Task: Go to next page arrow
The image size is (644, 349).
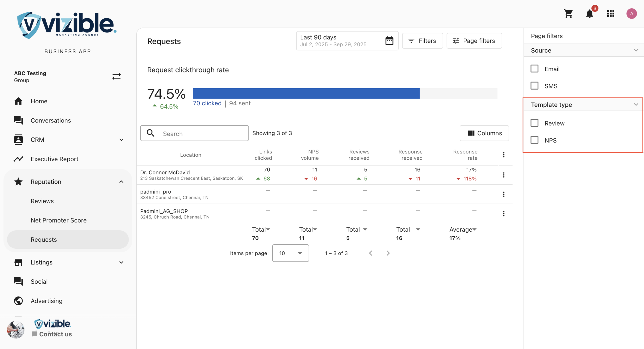Action: tap(388, 253)
